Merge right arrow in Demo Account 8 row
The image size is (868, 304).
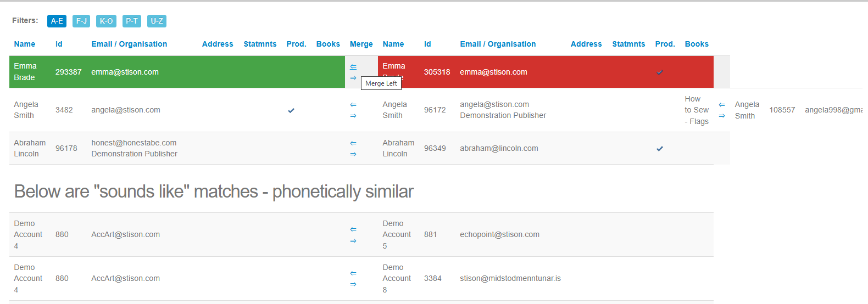[x=353, y=284]
